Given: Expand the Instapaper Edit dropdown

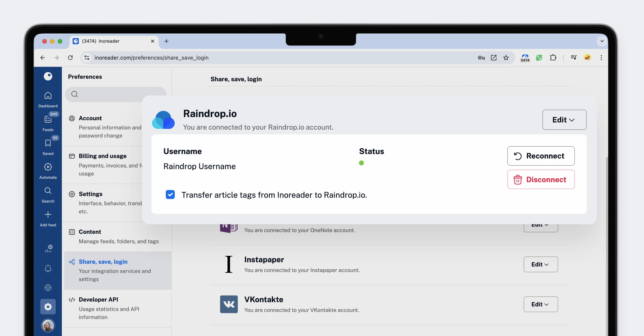Looking at the screenshot, I should pyautogui.click(x=541, y=264).
